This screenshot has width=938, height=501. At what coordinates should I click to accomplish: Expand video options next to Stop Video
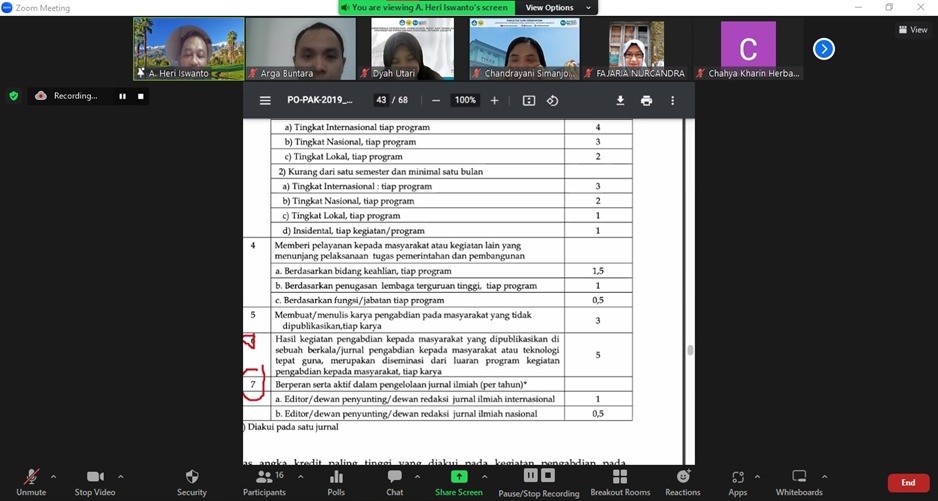coord(121,477)
